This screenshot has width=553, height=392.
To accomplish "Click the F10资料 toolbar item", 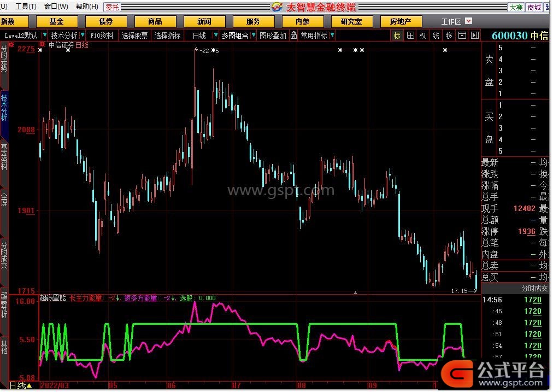I will click(x=102, y=36).
